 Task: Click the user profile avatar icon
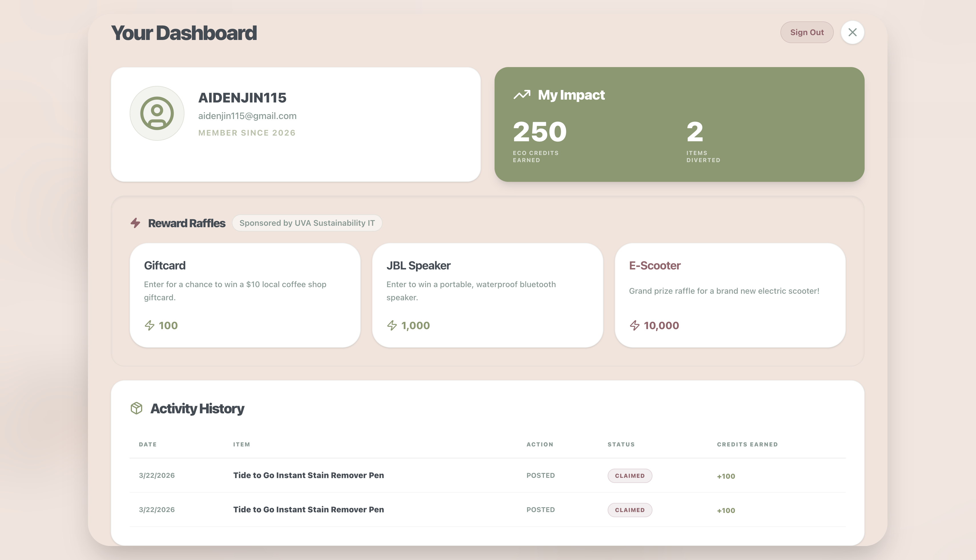click(156, 113)
